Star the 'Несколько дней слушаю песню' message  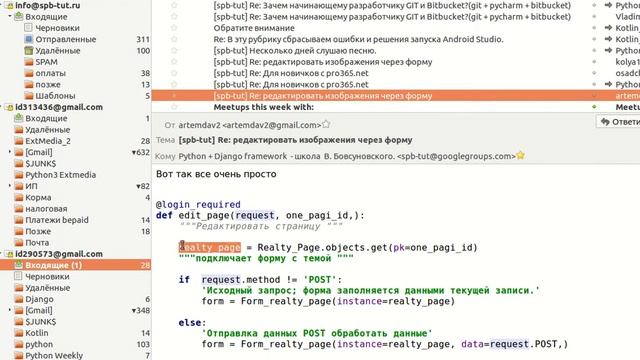coord(174,51)
